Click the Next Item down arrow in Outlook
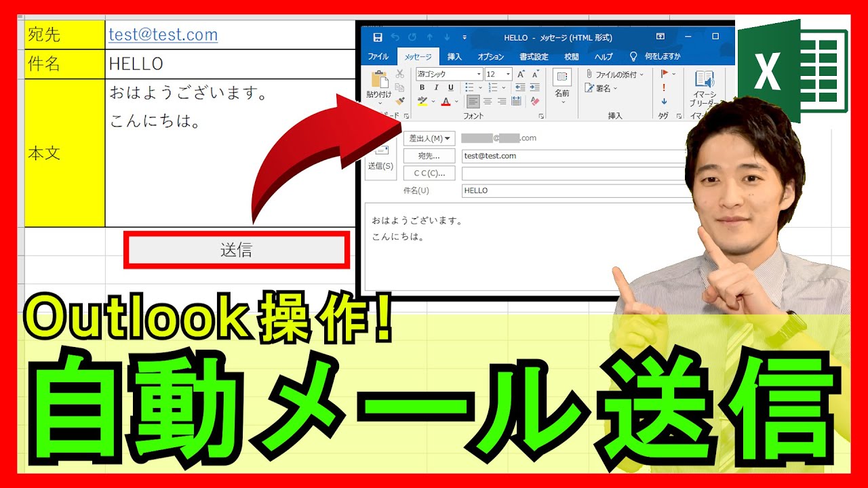 pos(447,37)
